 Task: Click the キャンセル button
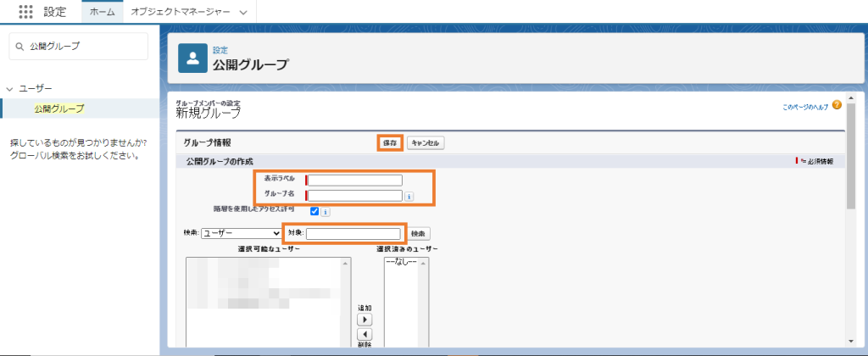[x=426, y=143]
